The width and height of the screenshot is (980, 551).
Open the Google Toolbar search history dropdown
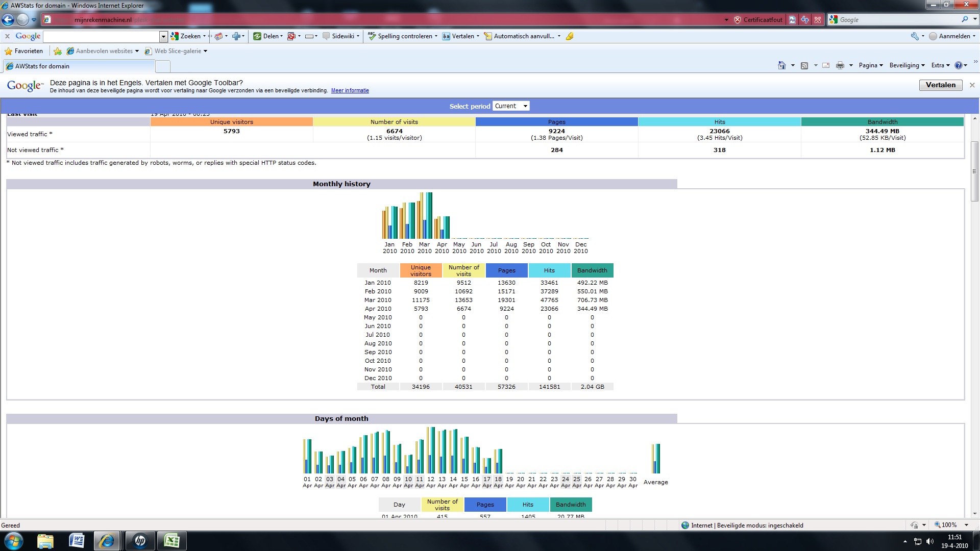[163, 36]
